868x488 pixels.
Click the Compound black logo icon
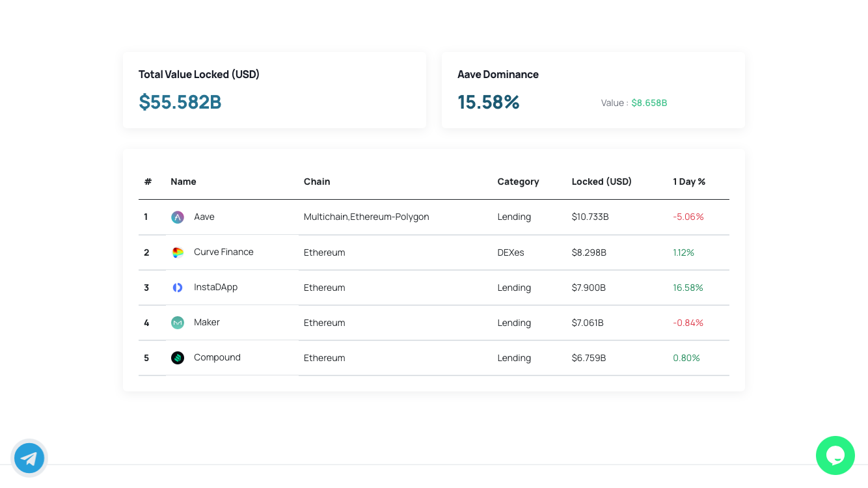(178, 358)
